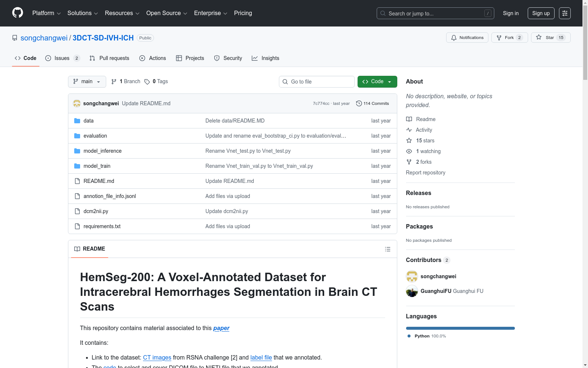Viewport: 588px width, 368px height.
Task: Click the 3DCT-SD-IVH-ICH repository name
Action: tap(103, 38)
